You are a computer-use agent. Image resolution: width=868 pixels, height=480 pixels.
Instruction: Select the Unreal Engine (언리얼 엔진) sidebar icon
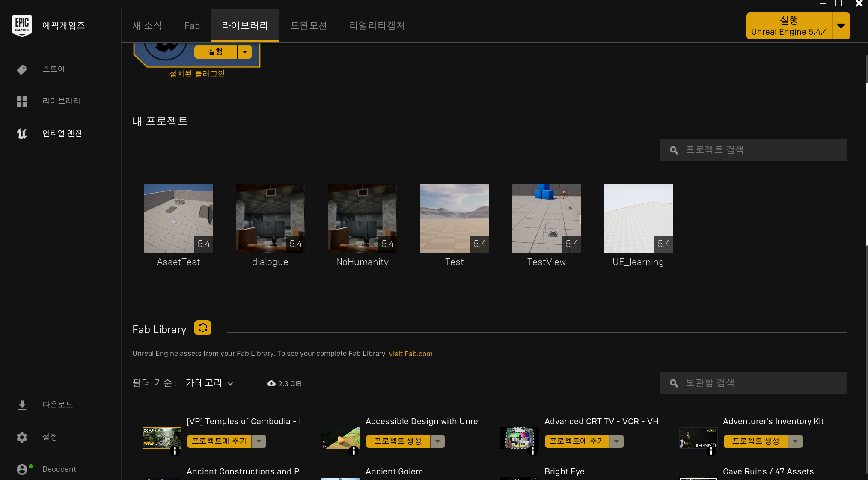(22, 134)
